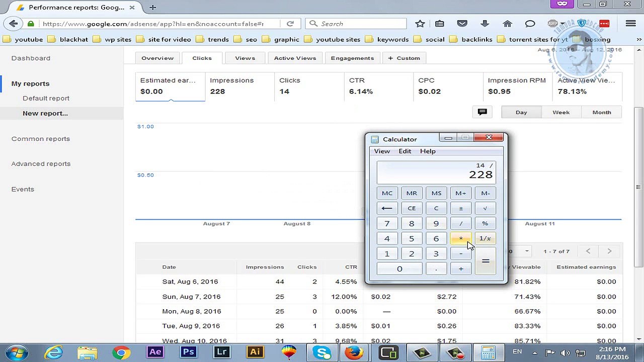The image size is (644, 362).
Task: Click the browser back arrow button
Action: coord(14,24)
